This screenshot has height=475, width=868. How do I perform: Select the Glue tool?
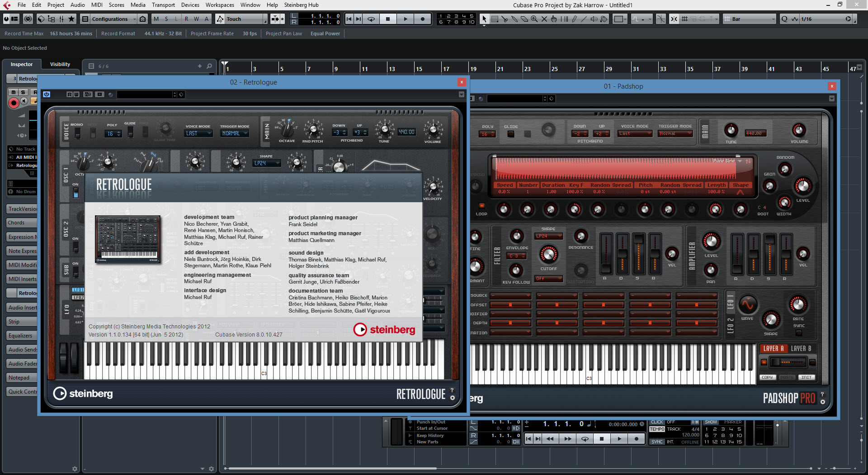click(x=514, y=19)
